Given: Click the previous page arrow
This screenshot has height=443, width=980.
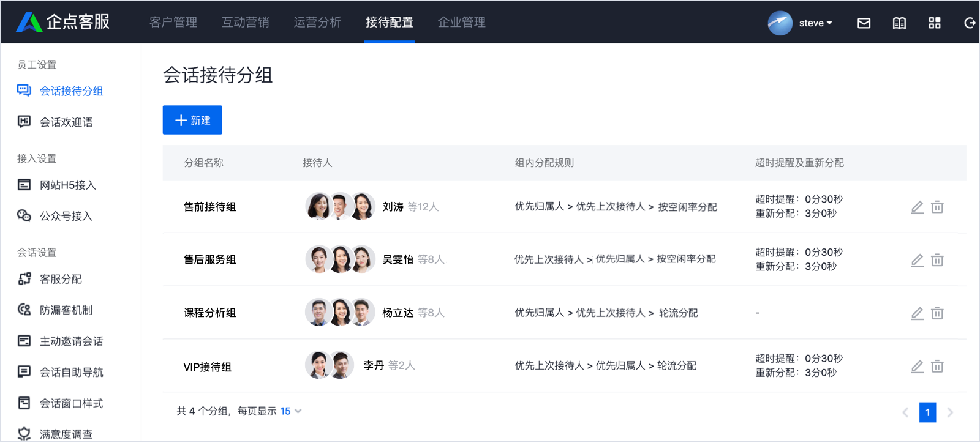Looking at the screenshot, I should tap(905, 412).
